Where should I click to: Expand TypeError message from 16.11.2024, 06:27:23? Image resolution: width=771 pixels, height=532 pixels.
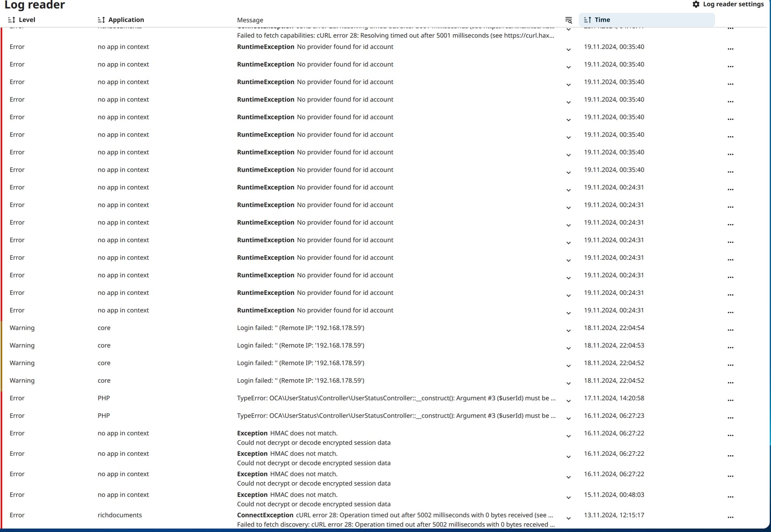tap(568, 418)
